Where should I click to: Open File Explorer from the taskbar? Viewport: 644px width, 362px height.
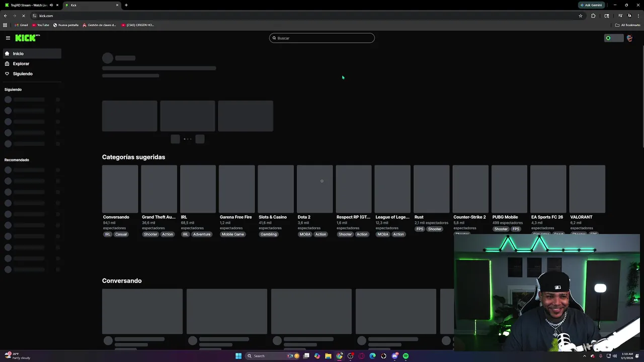[328, 356]
